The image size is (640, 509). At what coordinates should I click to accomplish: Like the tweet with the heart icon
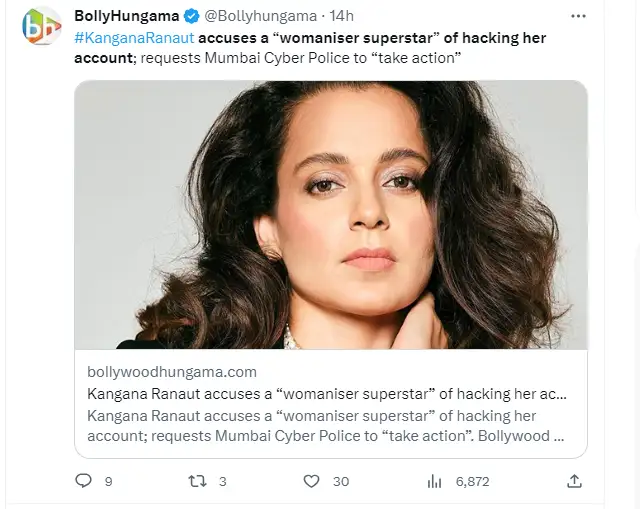(311, 481)
